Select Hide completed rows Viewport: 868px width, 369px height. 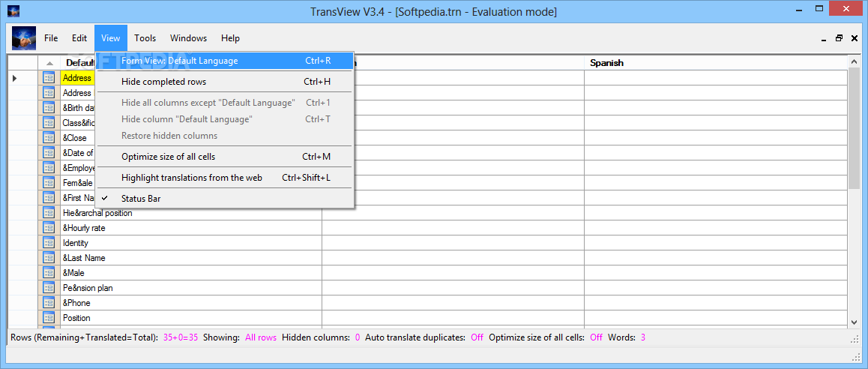(226, 82)
